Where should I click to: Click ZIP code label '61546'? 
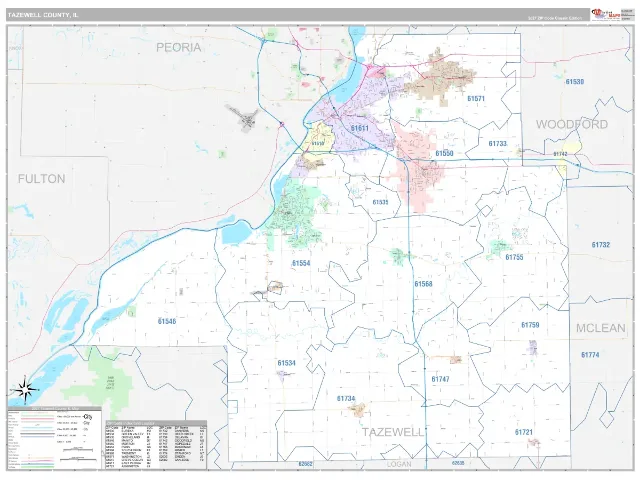(x=167, y=321)
